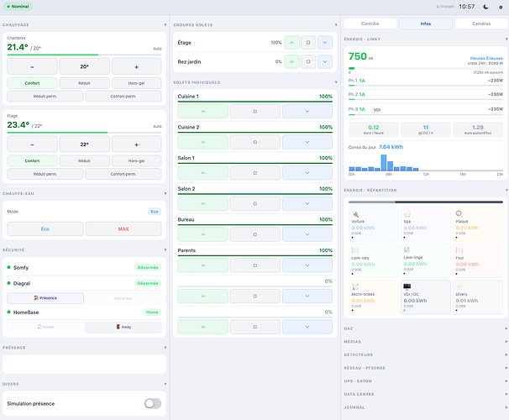Click Linky power consumption bar
509x420 pixels.
426,69
